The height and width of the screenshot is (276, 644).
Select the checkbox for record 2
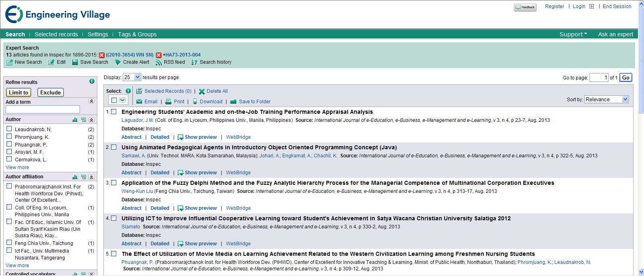pyautogui.click(x=114, y=147)
